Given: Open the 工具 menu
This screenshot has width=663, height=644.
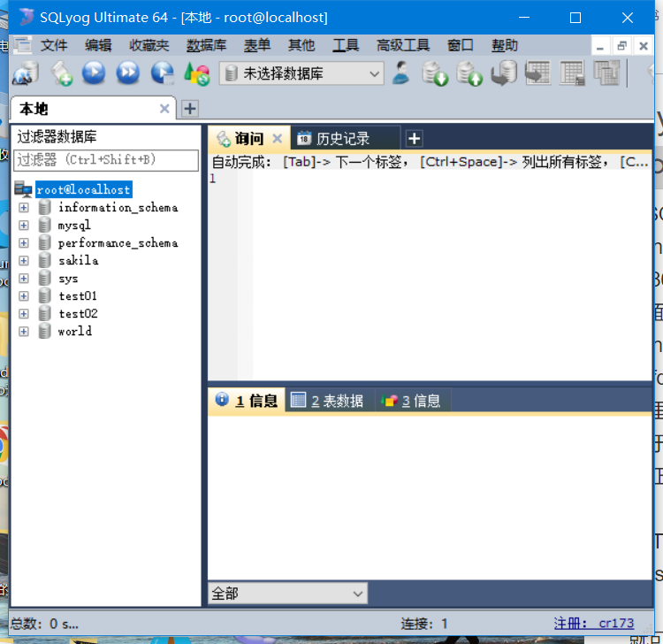Looking at the screenshot, I should click(x=346, y=45).
